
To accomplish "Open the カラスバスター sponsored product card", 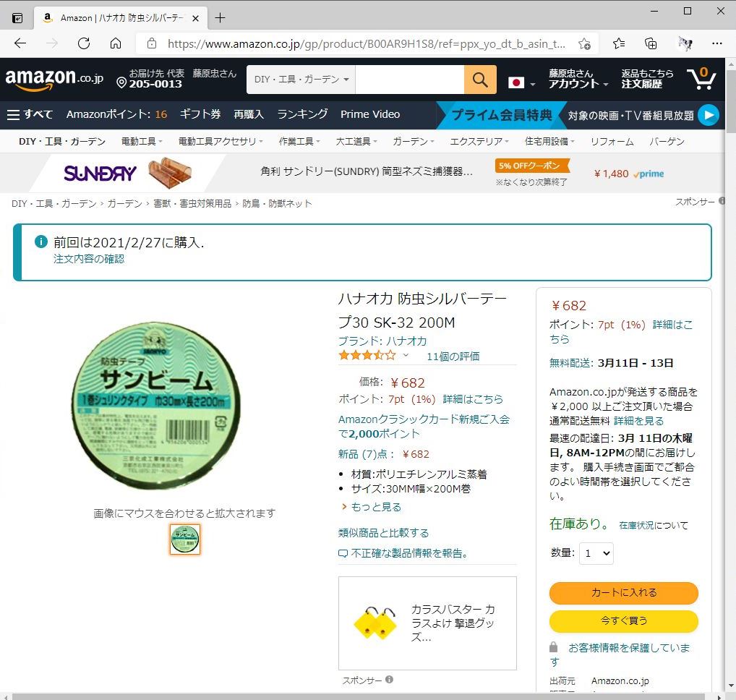I will [x=427, y=623].
